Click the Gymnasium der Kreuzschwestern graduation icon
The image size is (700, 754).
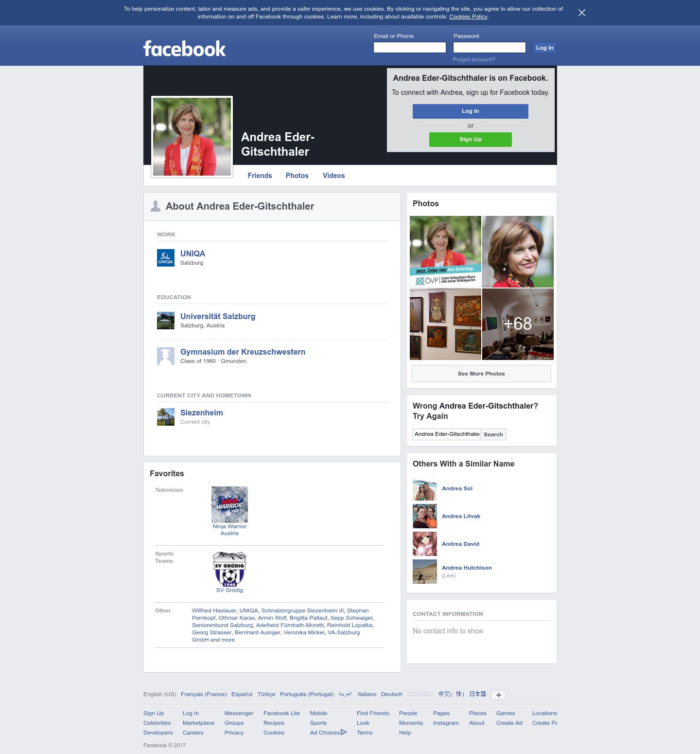pyautogui.click(x=166, y=356)
